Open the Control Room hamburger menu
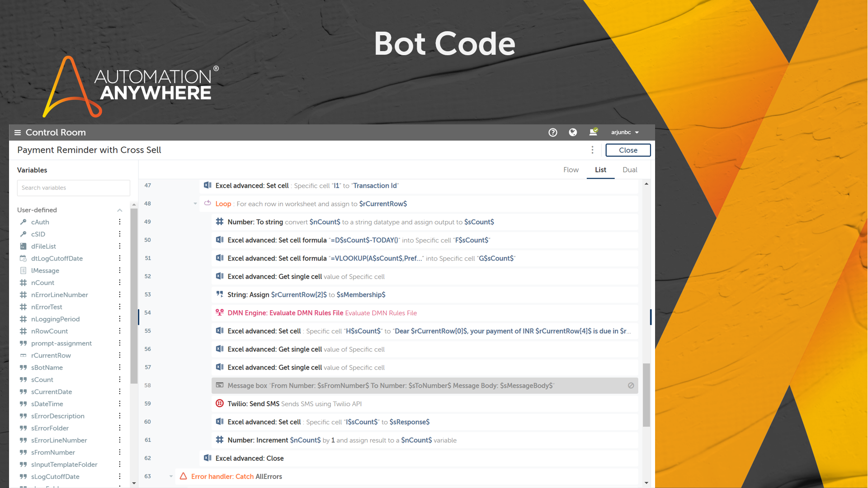 pos(18,133)
